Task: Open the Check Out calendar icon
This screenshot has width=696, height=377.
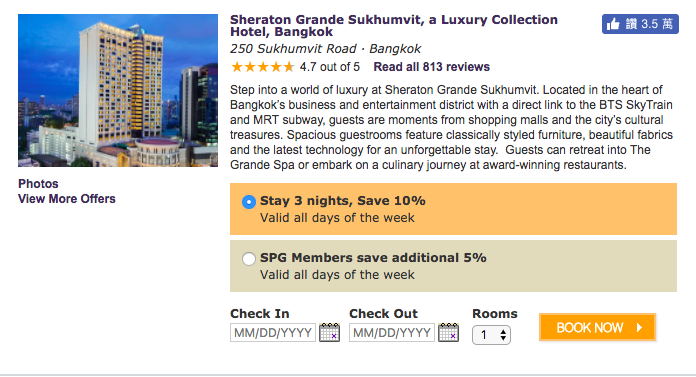Action: (448, 333)
